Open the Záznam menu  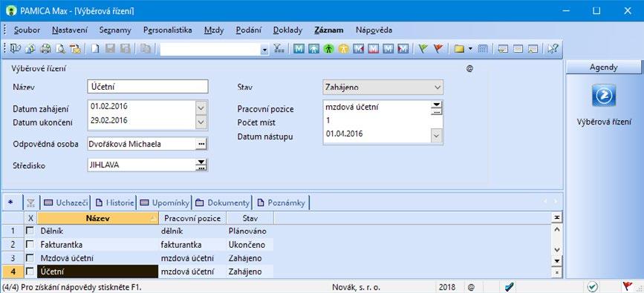[x=329, y=30]
